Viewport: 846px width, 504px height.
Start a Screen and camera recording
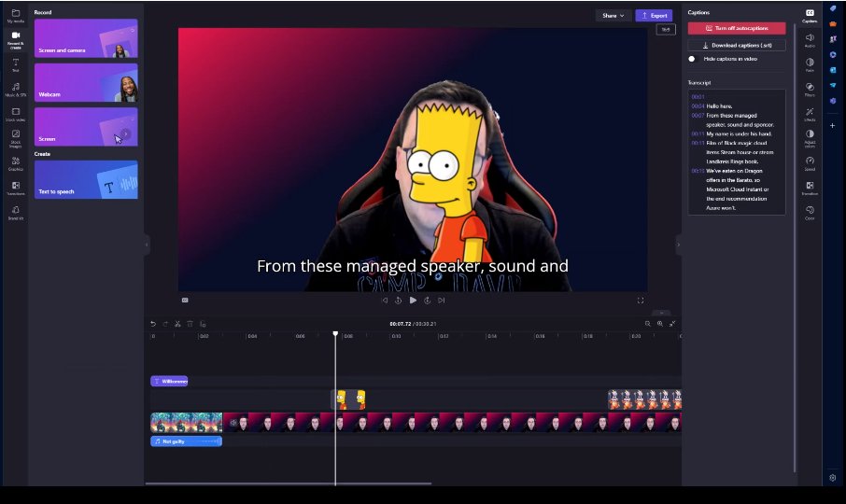click(86, 38)
